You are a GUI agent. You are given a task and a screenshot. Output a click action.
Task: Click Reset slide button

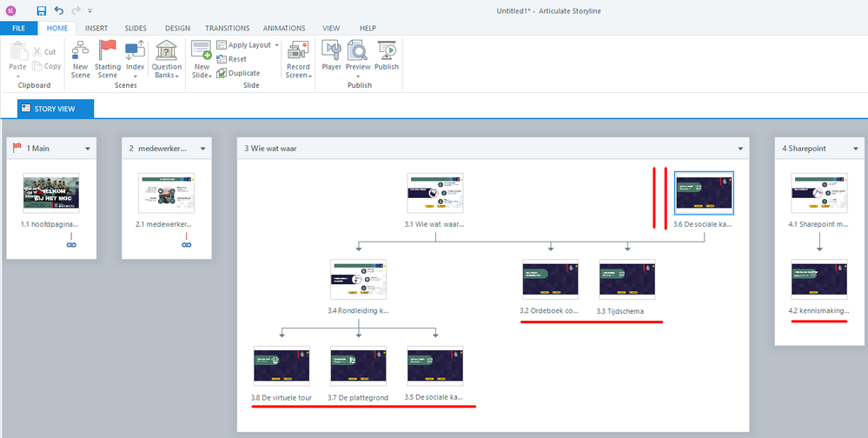click(232, 59)
